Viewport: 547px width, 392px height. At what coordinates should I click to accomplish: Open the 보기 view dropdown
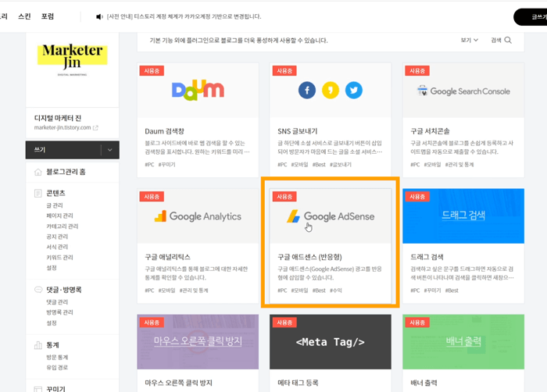coord(469,40)
